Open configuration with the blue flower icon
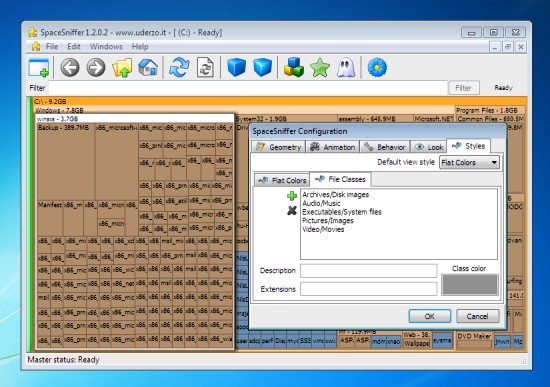 pos(377,67)
